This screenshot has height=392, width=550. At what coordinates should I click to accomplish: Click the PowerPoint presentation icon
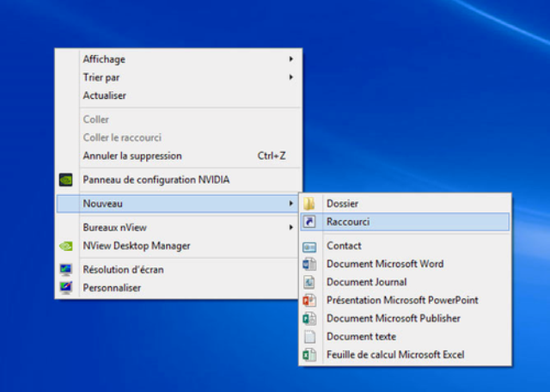click(309, 300)
